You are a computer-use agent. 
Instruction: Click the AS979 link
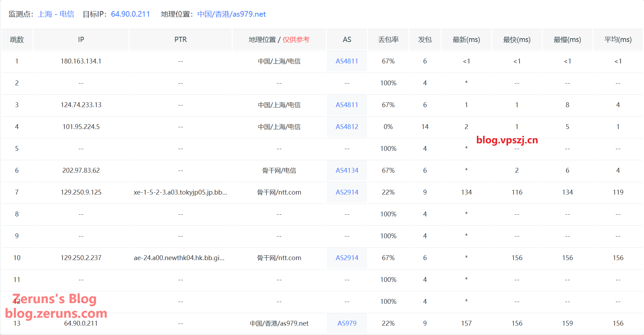[x=347, y=324]
